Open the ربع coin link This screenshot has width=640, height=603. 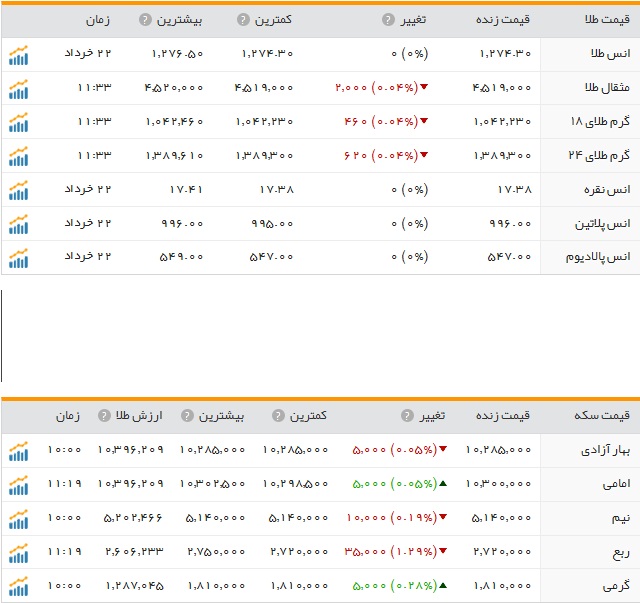coord(621,552)
